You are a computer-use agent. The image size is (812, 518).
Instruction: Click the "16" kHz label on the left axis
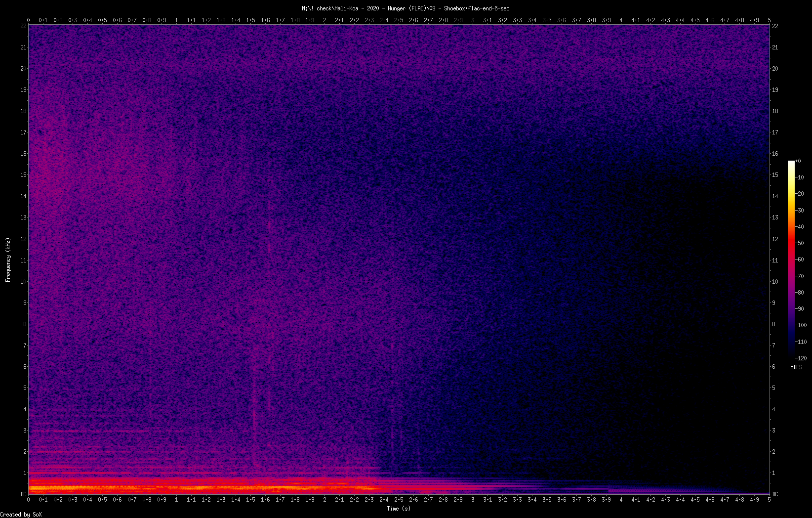point(23,154)
